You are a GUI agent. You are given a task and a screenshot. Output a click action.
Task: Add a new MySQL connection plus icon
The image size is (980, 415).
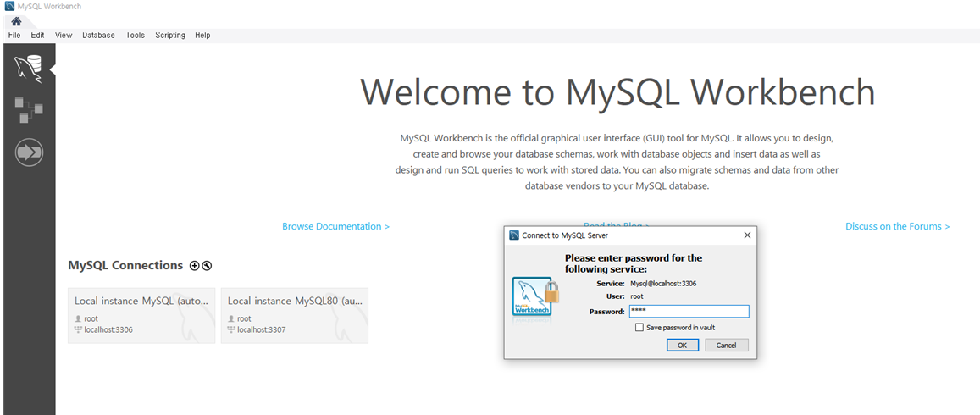(194, 266)
